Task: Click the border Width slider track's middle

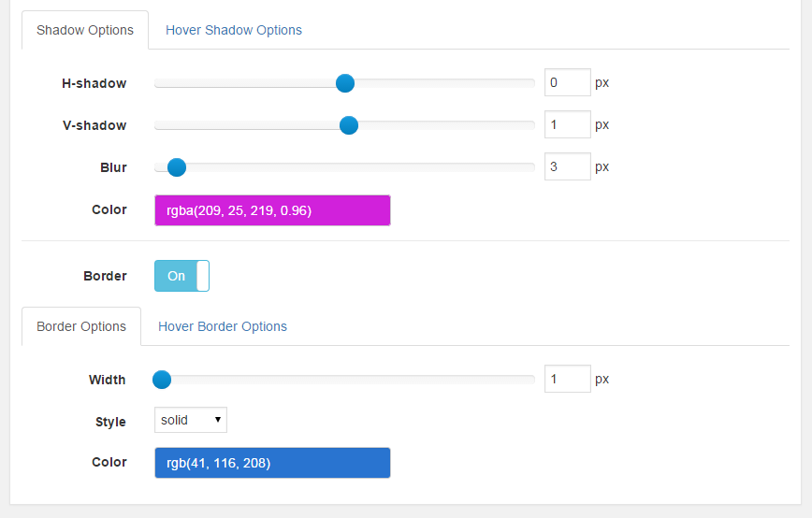Action: 344,380
